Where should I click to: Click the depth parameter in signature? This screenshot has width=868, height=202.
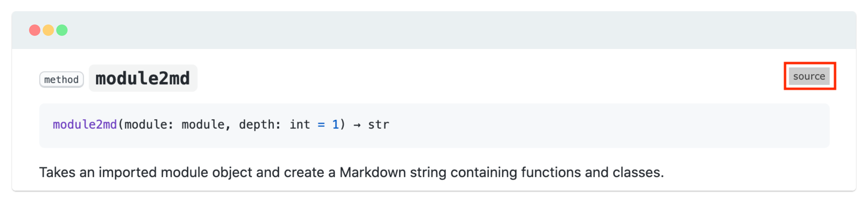[x=257, y=125]
